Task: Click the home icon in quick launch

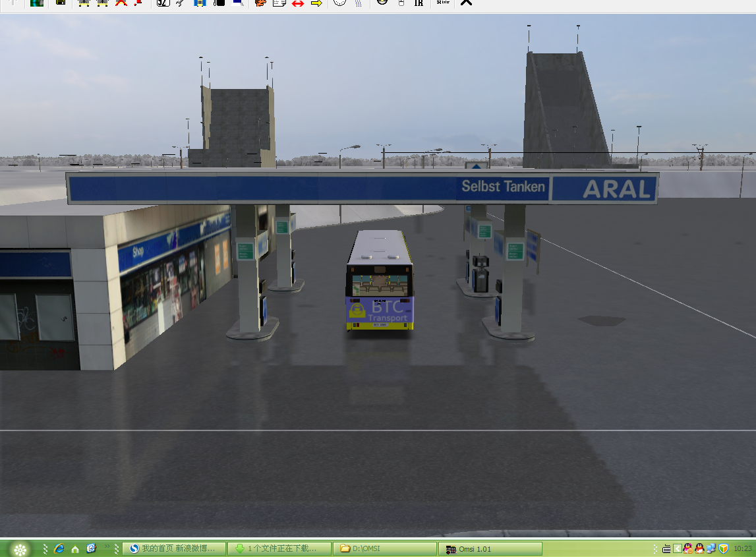Action: (x=75, y=549)
